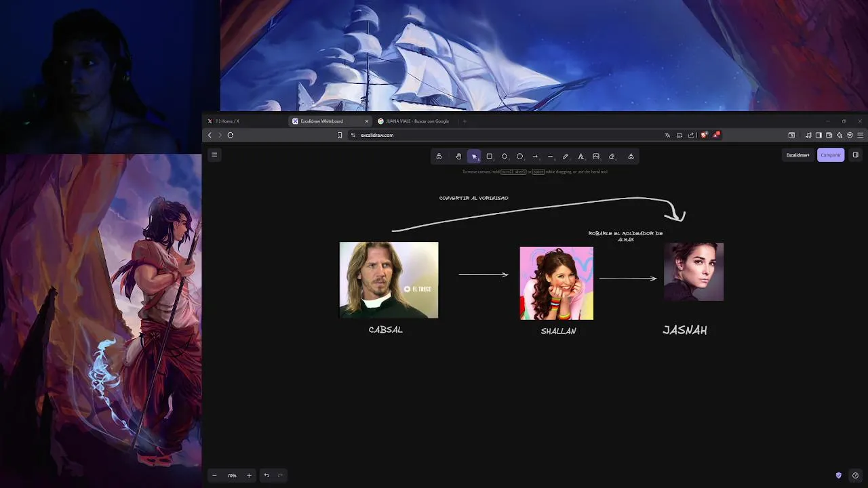Viewport: 868px width, 488px height.
Task: Open the extra shapes tools menu
Action: 631,157
